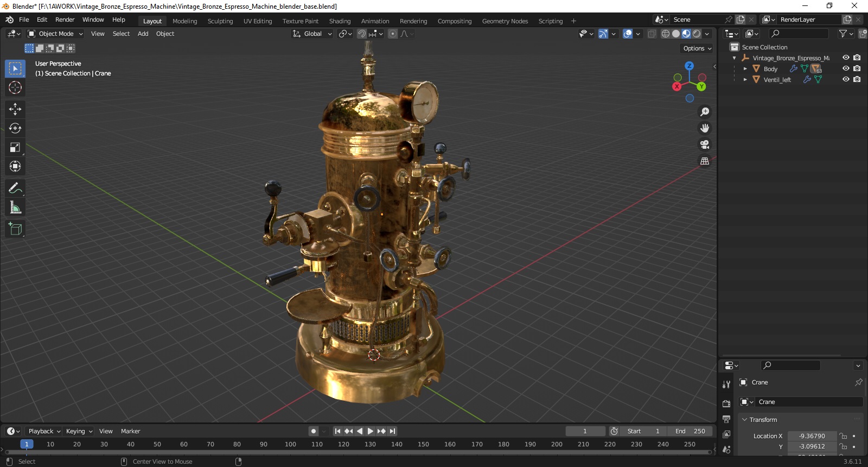Select the Select Box tool

point(15,68)
